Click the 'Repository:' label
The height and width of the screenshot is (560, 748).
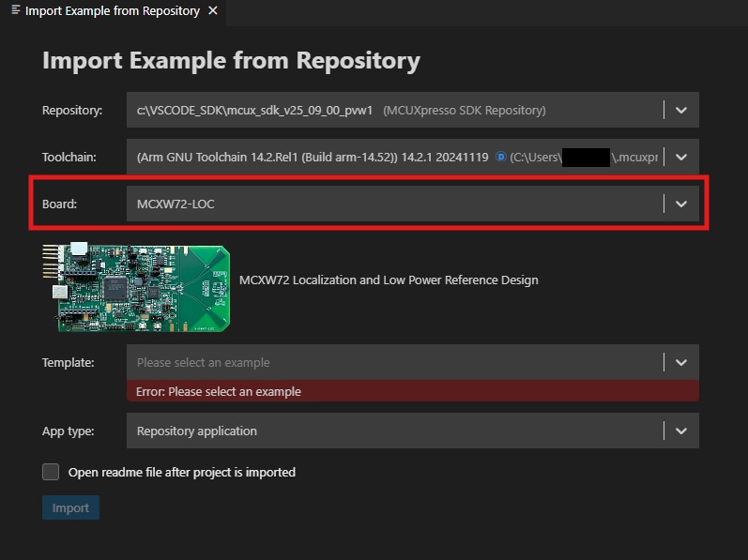tap(72, 110)
